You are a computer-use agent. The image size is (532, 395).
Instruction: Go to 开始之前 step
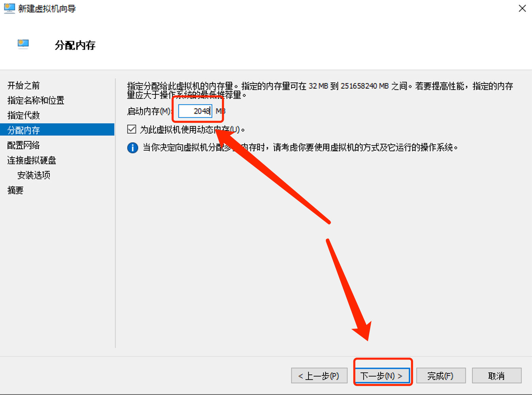click(23, 85)
